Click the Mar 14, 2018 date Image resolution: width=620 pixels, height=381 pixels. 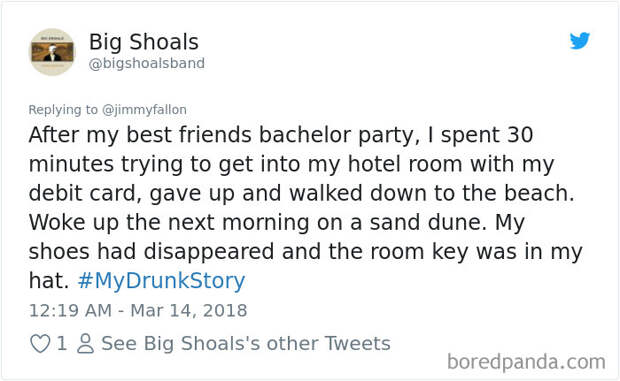click(x=189, y=310)
